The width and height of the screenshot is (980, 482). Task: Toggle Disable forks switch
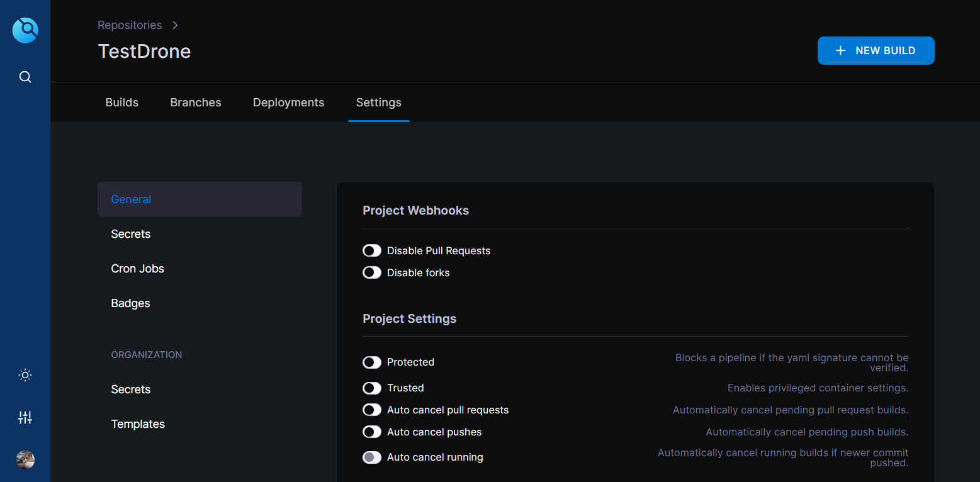[x=372, y=273]
